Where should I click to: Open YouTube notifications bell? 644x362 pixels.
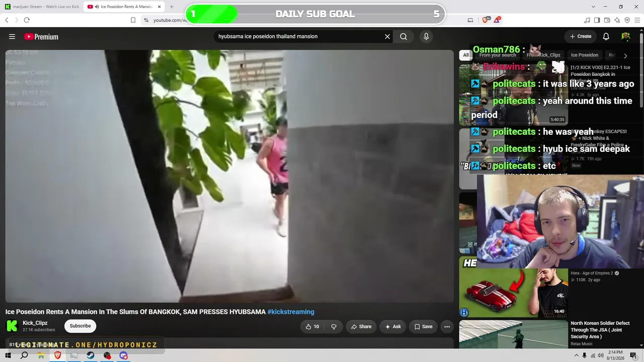[x=606, y=36]
